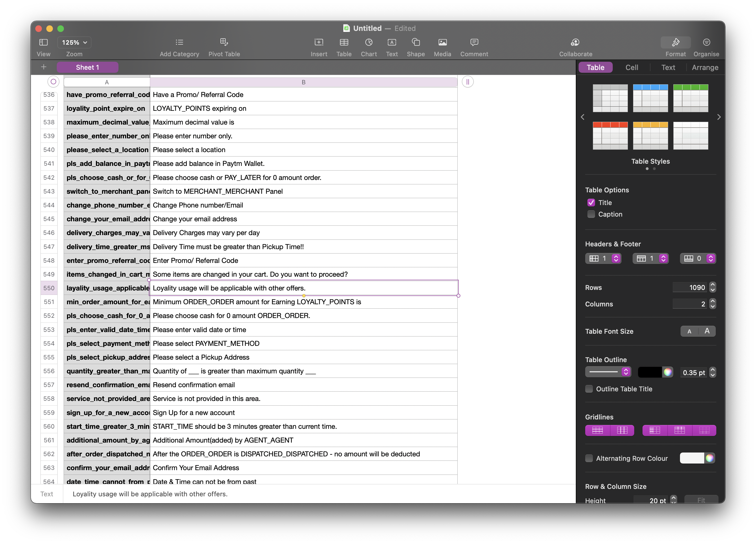Insert a Shape from toolbar

click(x=416, y=42)
